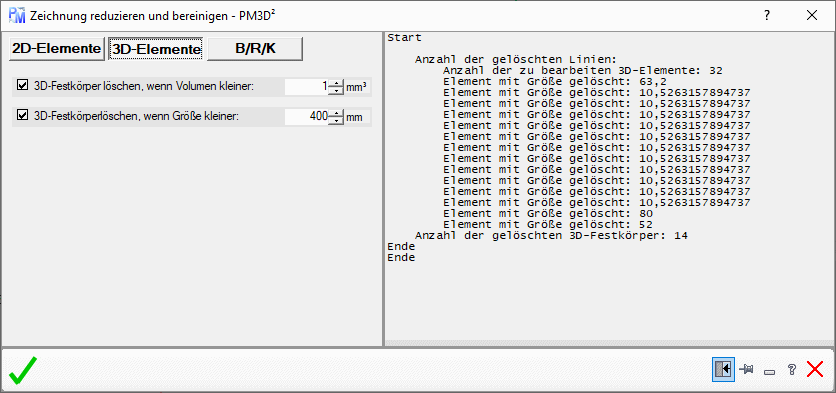Confirm with the green checkmark icon
This screenshot has width=836, height=393.
(x=23, y=370)
